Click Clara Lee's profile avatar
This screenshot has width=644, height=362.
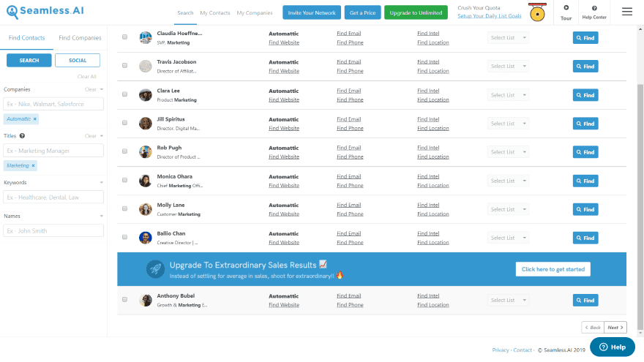tap(146, 95)
